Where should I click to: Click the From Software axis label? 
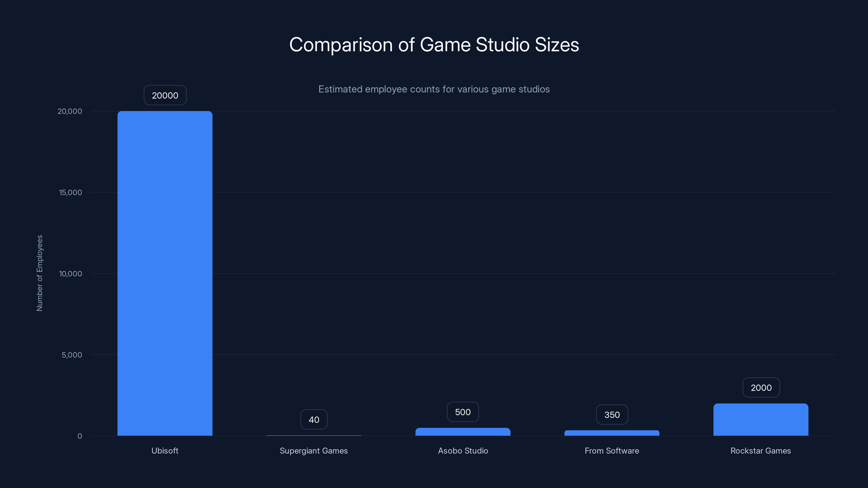point(612,451)
